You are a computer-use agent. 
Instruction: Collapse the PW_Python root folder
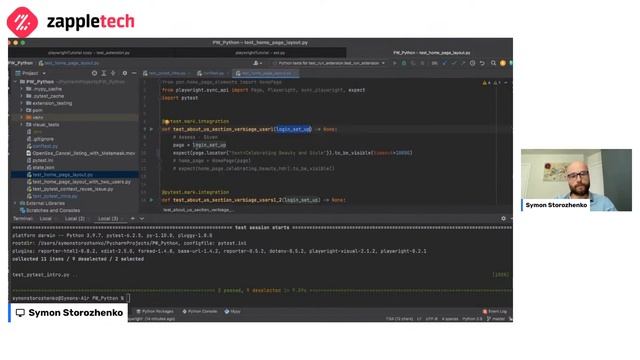coord(16,82)
